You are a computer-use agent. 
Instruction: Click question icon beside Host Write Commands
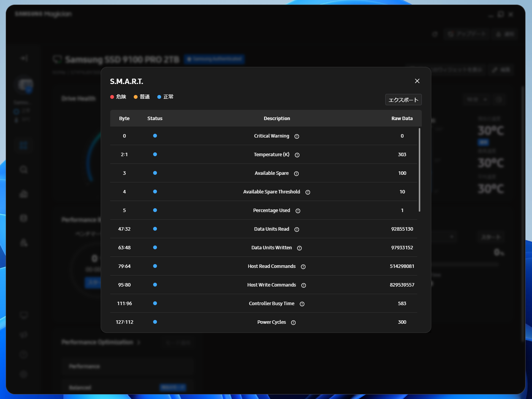pyautogui.click(x=304, y=285)
